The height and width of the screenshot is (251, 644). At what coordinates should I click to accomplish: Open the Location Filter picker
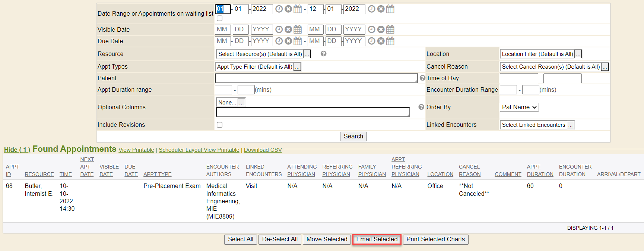(578, 54)
